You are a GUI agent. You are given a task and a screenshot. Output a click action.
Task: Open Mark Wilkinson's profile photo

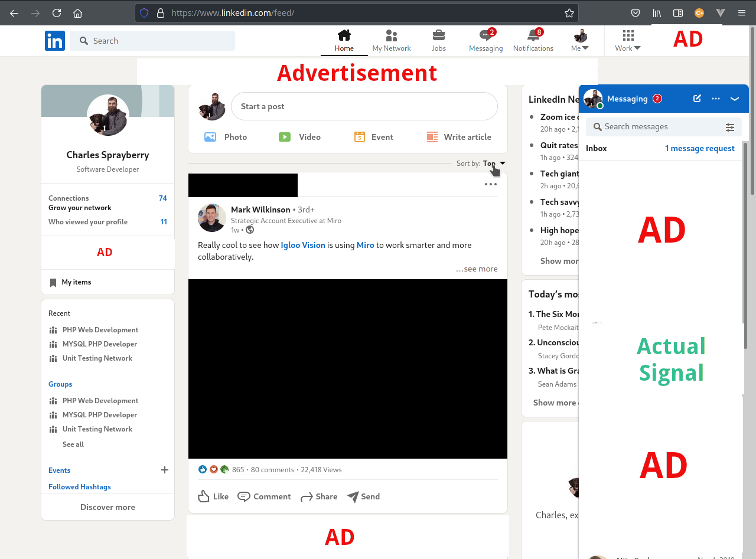click(x=212, y=218)
